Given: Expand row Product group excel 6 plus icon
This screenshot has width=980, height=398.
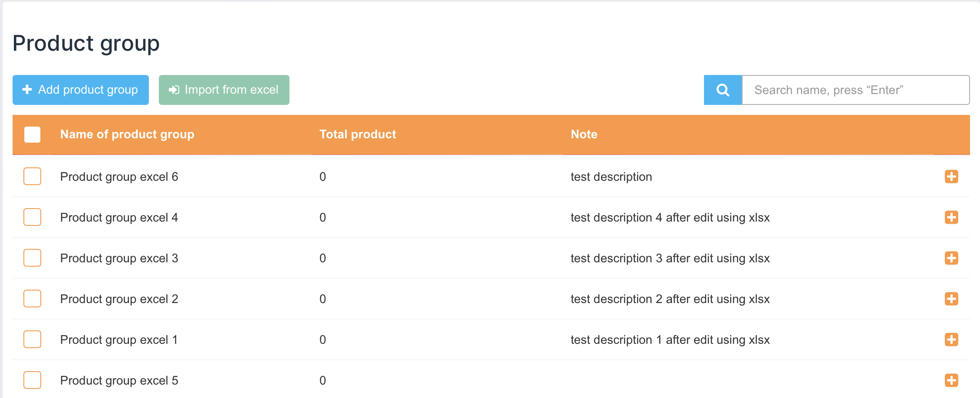Looking at the screenshot, I should click(x=951, y=176).
